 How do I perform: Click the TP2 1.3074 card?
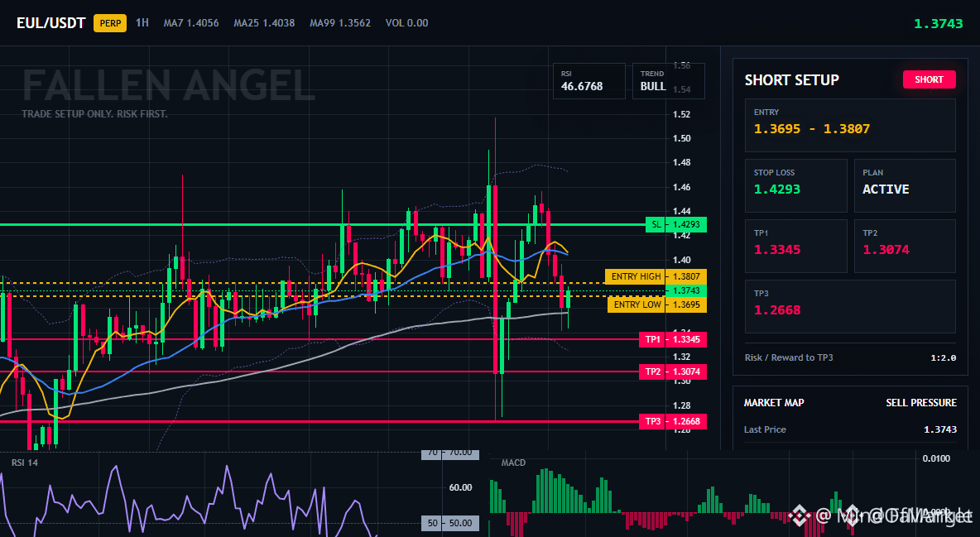tap(905, 246)
